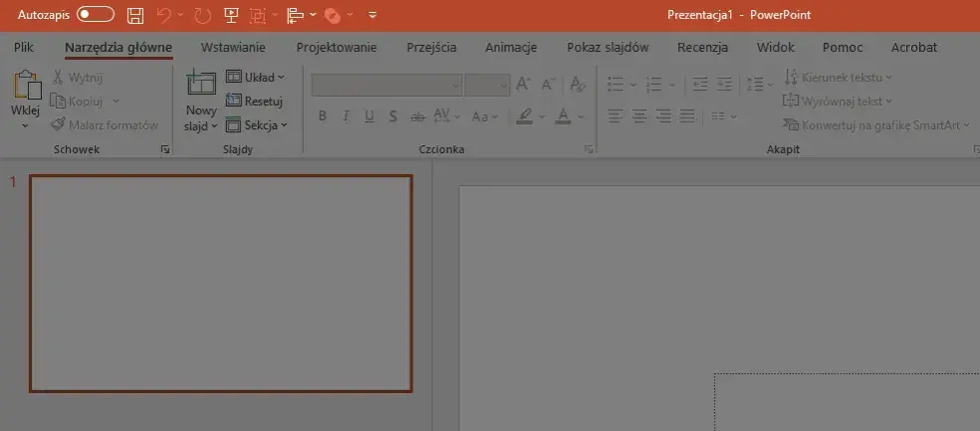Toggle Center text alignment
Image resolution: width=980 pixels, height=431 pixels.
pos(639,116)
